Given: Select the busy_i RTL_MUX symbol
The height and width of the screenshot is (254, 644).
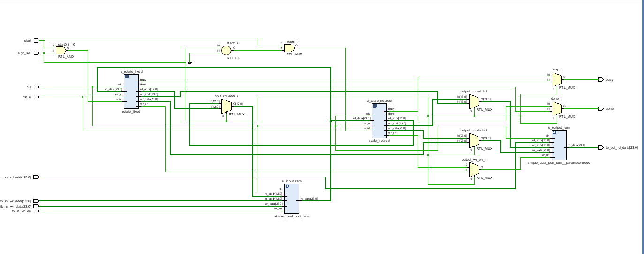Looking at the screenshot, I should pyautogui.click(x=556, y=80).
